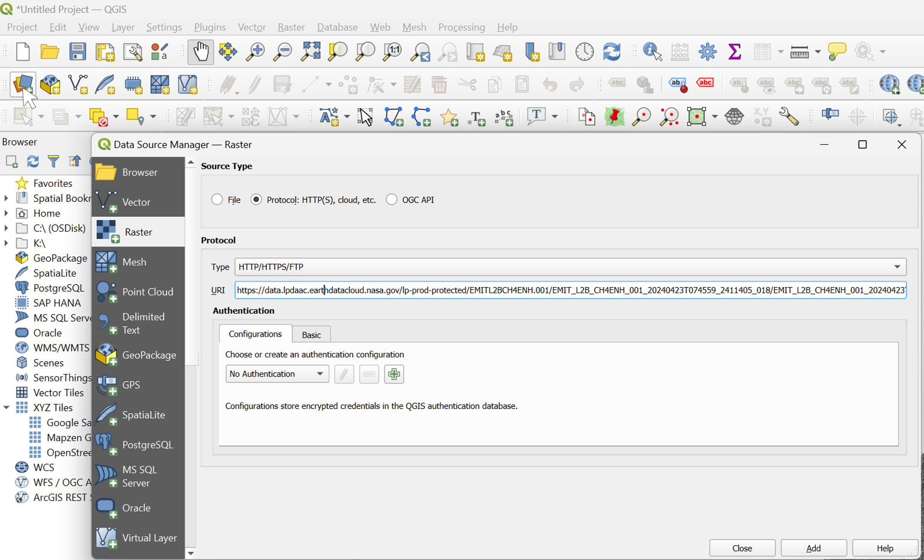Click the New GeoPackage Layer icon
Image resolution: width=924 pixels, height=560 pixels.
click(50, 84)
